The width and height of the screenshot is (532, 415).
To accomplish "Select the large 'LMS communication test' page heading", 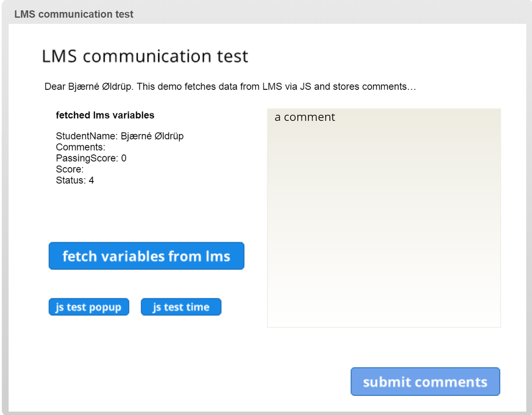I will [x=145, y=56].
